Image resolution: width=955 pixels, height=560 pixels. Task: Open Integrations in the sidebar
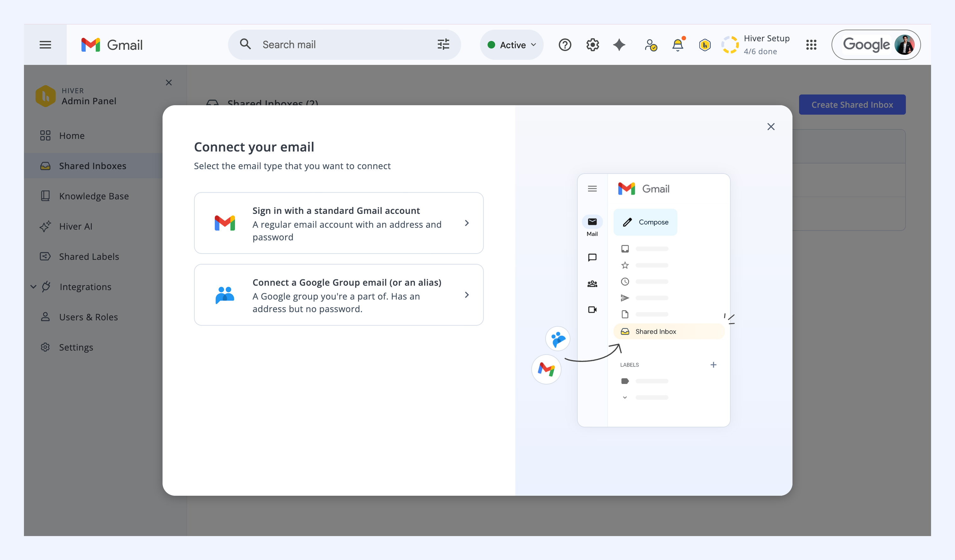click(85, 287)
